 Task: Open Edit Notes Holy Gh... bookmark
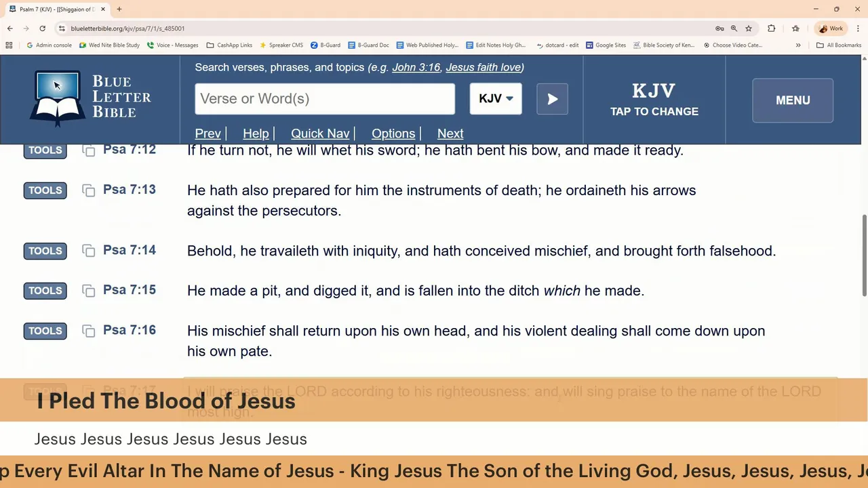click(496, 45)
